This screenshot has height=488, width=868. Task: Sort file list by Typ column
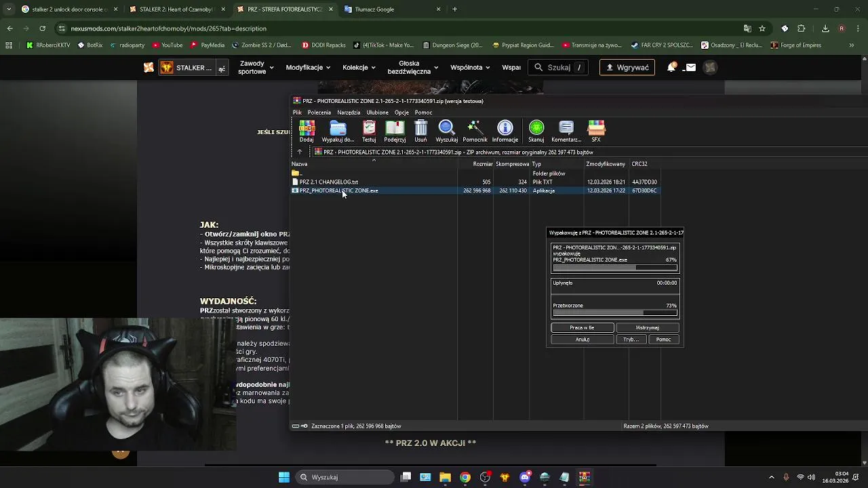click(557, 164)
